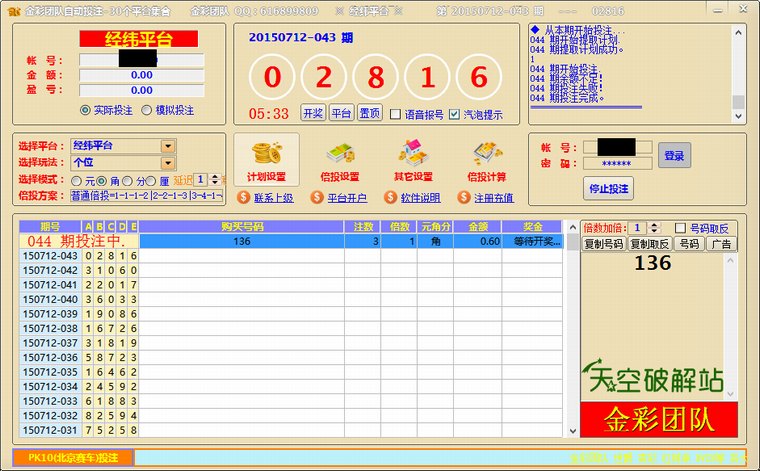Click the 停止投注 button
The image size is (760, 471).
pyautogui.click(x=608, y=188)
